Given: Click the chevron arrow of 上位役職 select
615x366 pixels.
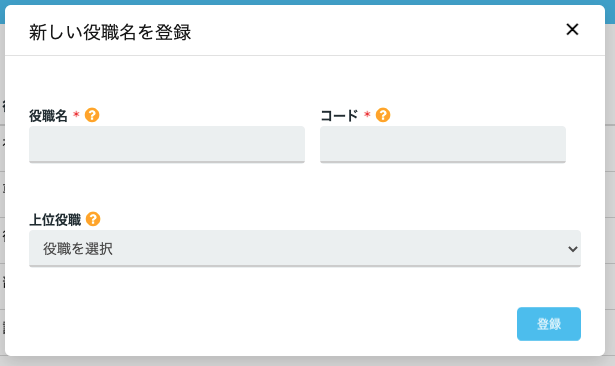Looking at the screenshot, I should [573, 249].
